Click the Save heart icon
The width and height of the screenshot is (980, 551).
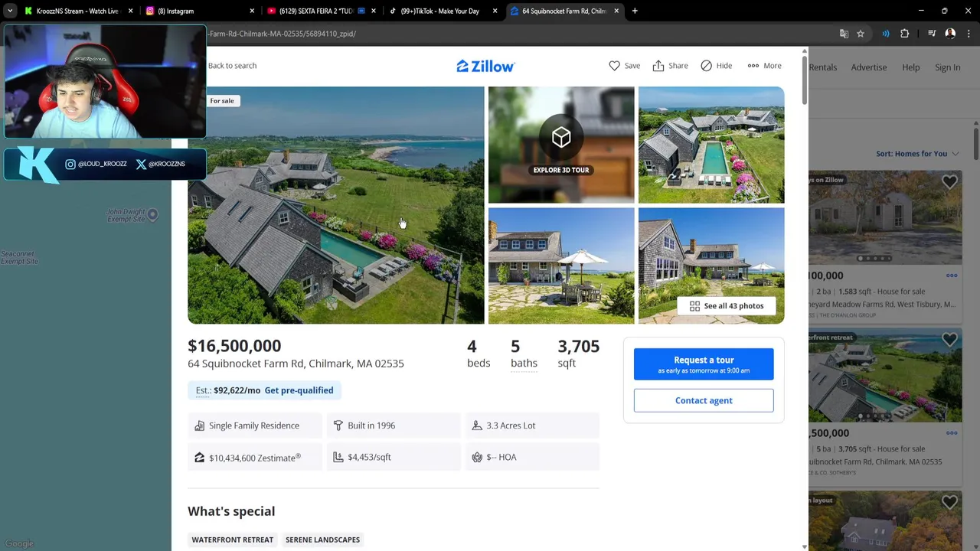pos(614,66)
